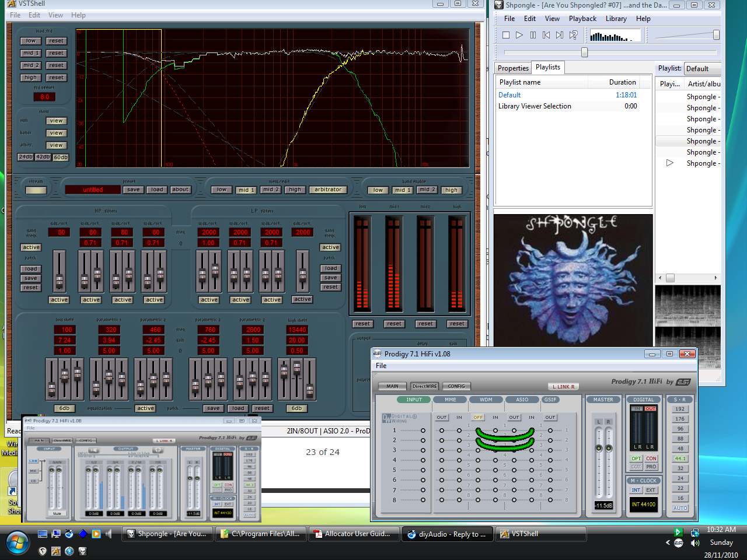Open the Playlist Default dropdown in foobar2000

[x=702, y=68]
